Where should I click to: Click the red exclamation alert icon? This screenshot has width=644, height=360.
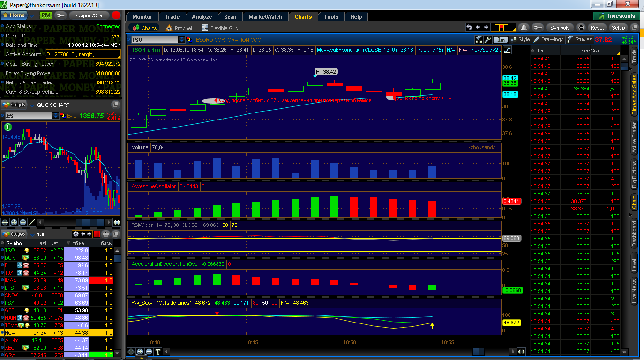pyautogui.click(x=116, y=15)
